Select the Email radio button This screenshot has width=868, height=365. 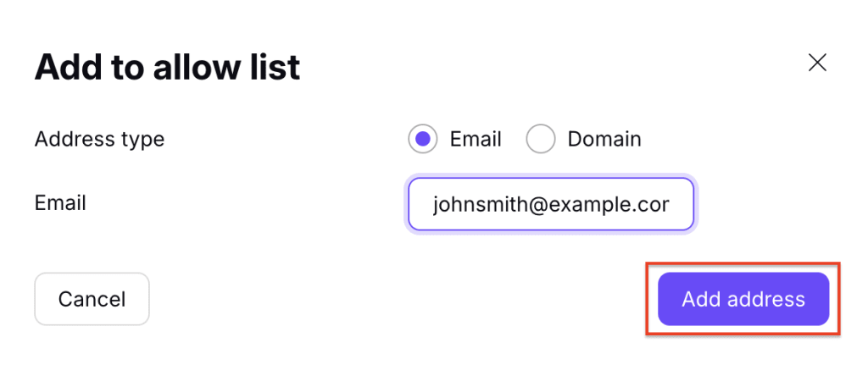pos(422,139)
